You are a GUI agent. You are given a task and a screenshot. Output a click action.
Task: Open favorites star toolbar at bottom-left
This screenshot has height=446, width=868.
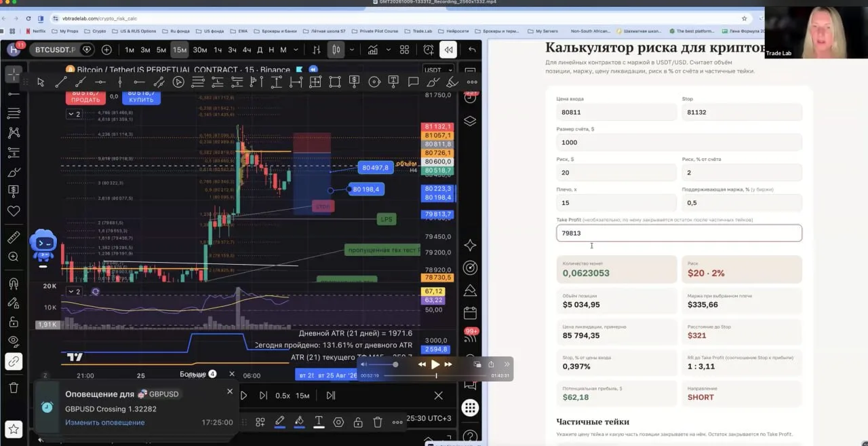click(x=14, y=429)
